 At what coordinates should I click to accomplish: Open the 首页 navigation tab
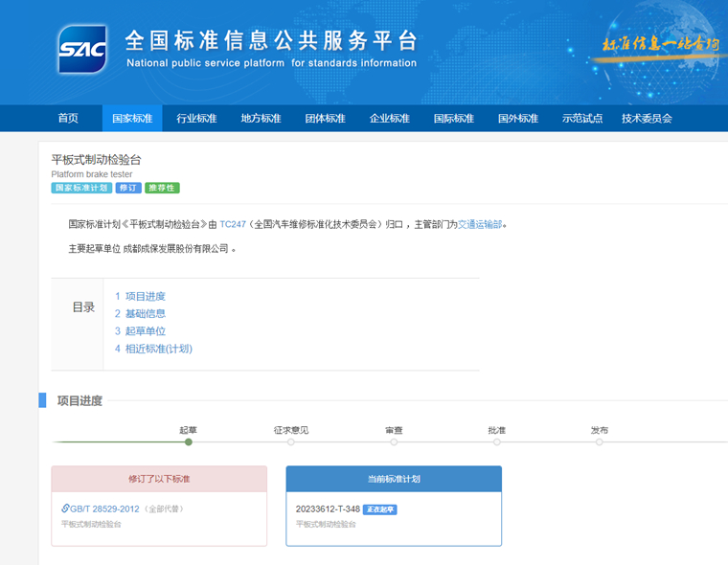(68, 119)
